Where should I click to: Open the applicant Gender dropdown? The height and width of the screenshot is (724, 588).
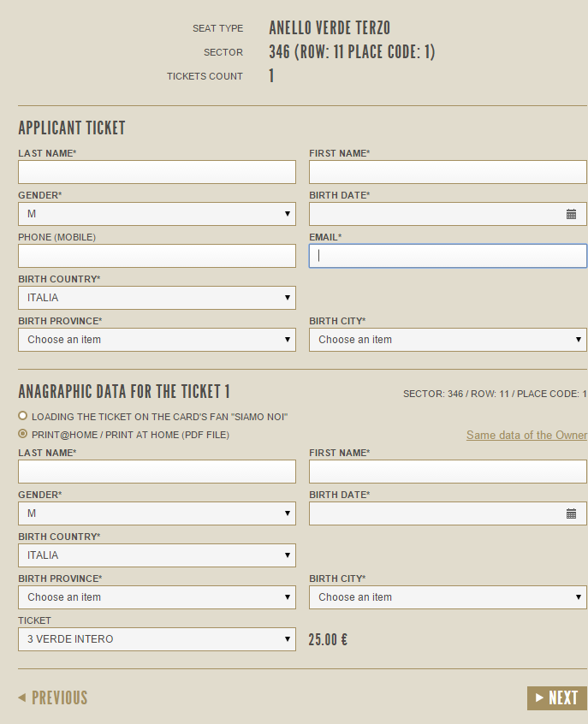click(x=157, y=214)
